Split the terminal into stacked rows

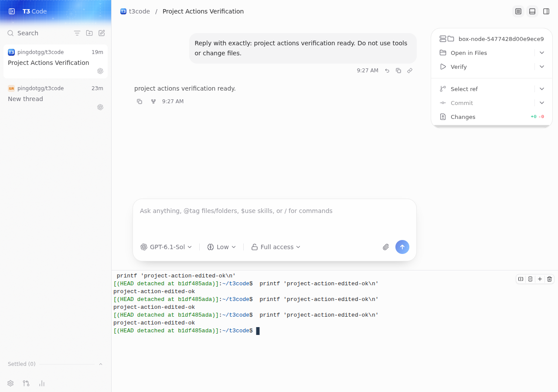(530, 279)
